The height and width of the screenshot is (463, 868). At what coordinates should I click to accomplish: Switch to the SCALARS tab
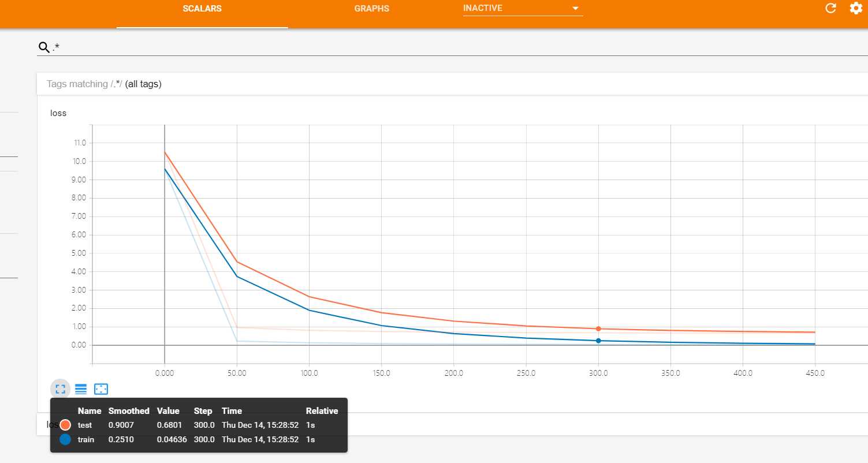(x=202, y=9)
